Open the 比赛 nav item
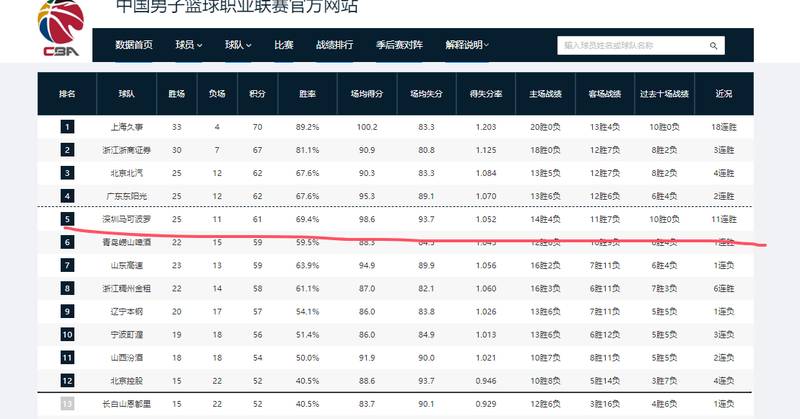The image size is (800, 419). click(284, 45)
